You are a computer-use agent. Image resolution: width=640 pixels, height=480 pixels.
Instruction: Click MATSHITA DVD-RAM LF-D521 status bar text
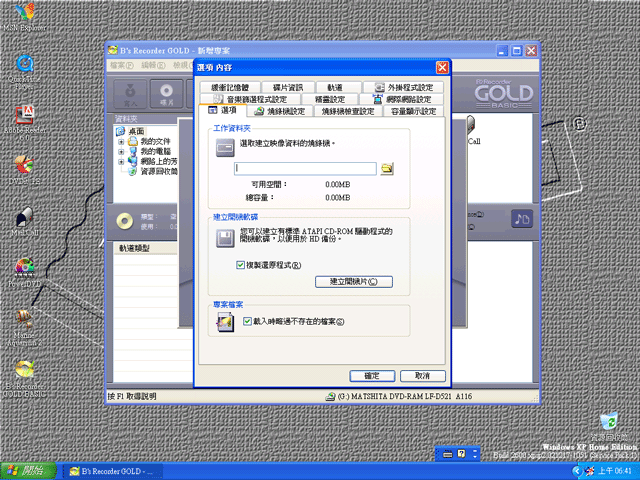pyautogui.click(x=405, y=396)
